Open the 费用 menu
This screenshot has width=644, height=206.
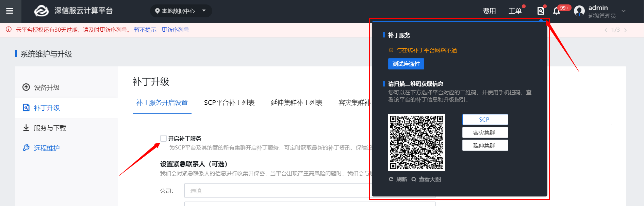489,11
